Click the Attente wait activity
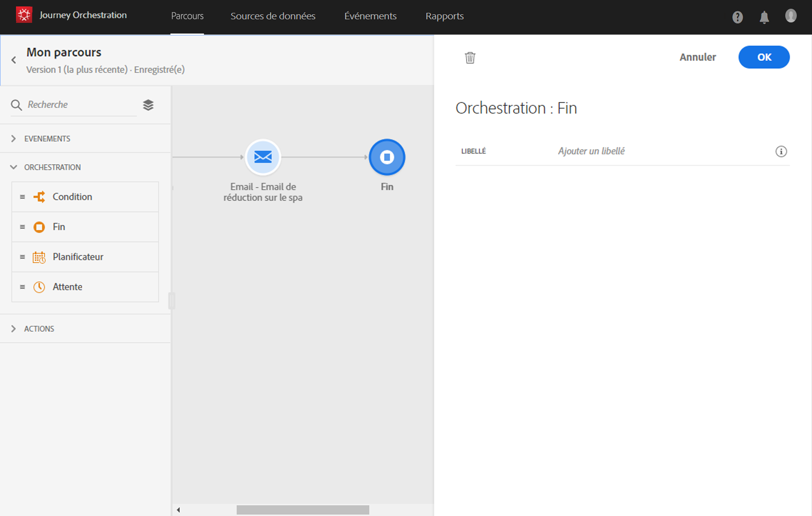 67,287
